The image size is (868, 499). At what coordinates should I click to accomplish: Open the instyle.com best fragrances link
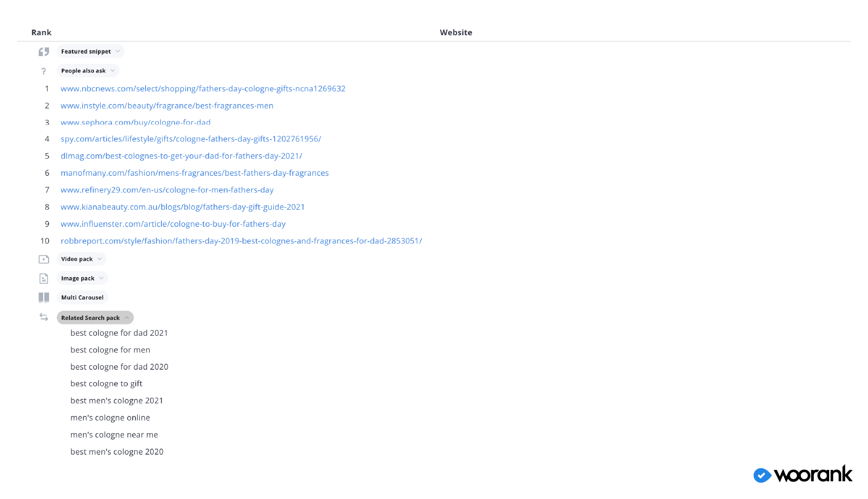pyautogui.click(x=167, y=106)
